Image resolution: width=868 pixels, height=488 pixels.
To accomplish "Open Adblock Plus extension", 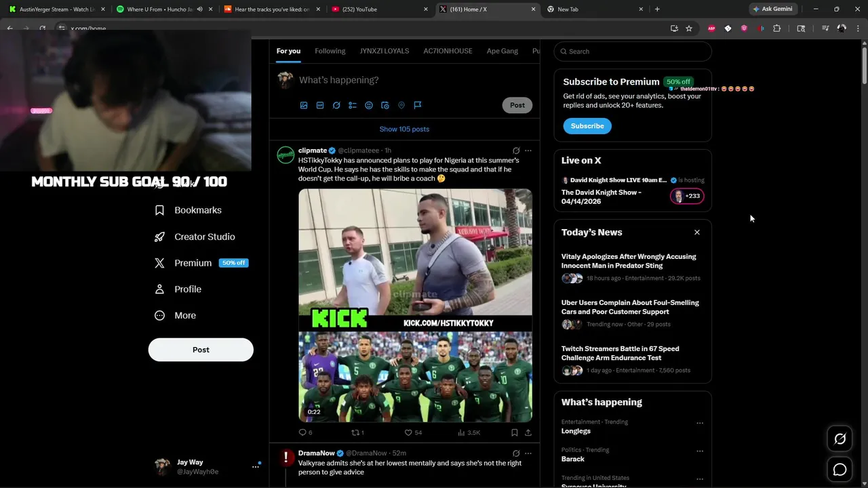I will pos(711,28).
